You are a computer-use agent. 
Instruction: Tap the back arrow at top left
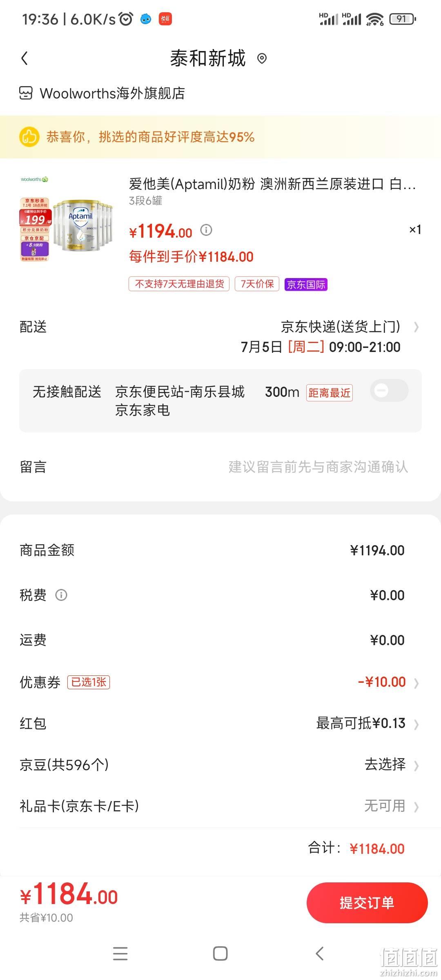click(24, 58)
